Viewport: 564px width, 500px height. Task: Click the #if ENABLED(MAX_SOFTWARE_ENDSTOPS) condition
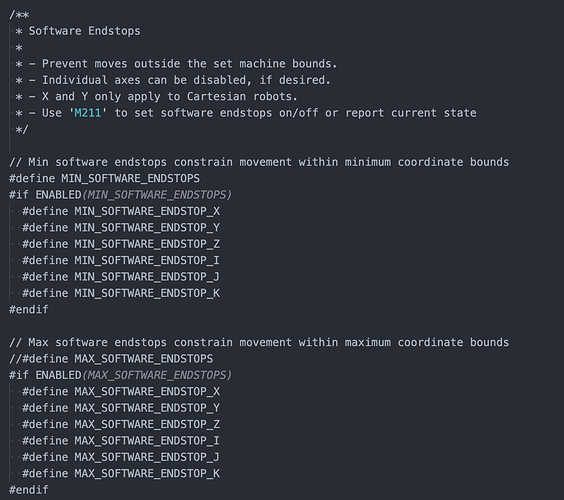[120, 375]
